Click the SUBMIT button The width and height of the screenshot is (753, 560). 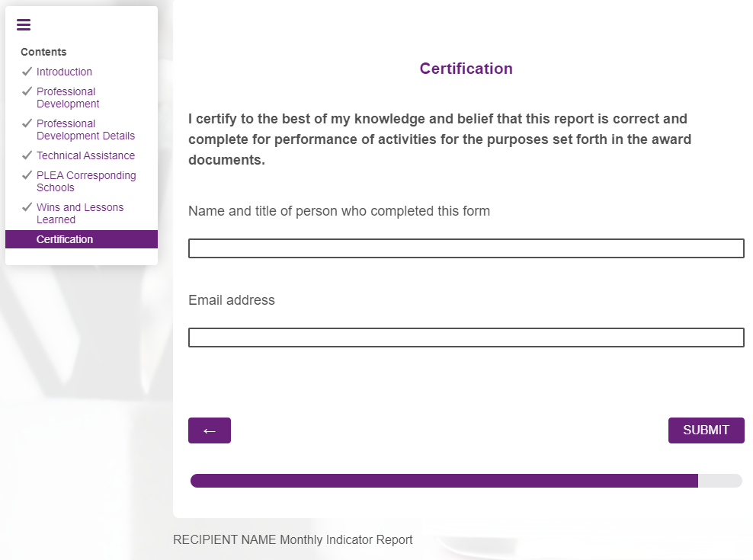tap(706, 430)
